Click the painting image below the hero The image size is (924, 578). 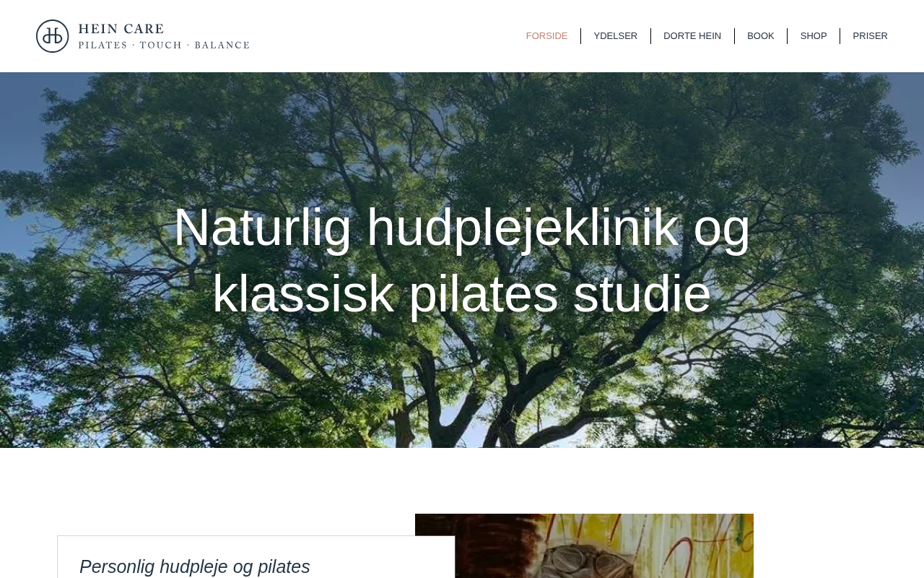(x=584, y=545)
